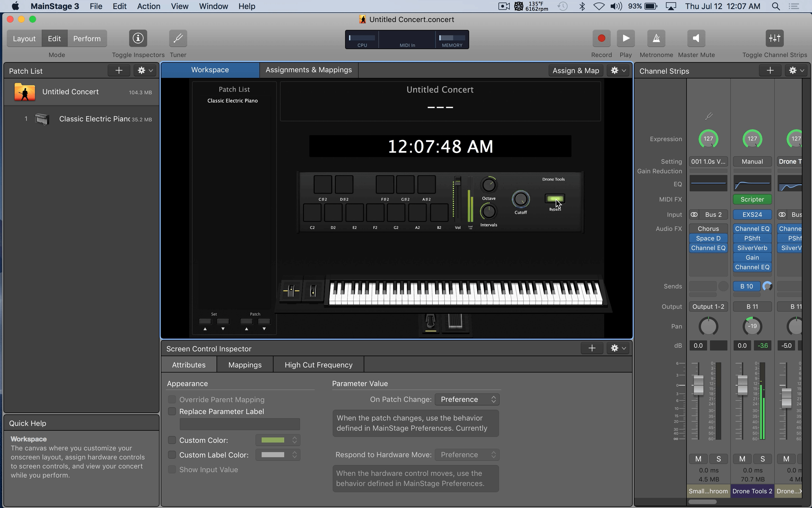Click the stereo input icon beside Bus 2

[694, 215]
